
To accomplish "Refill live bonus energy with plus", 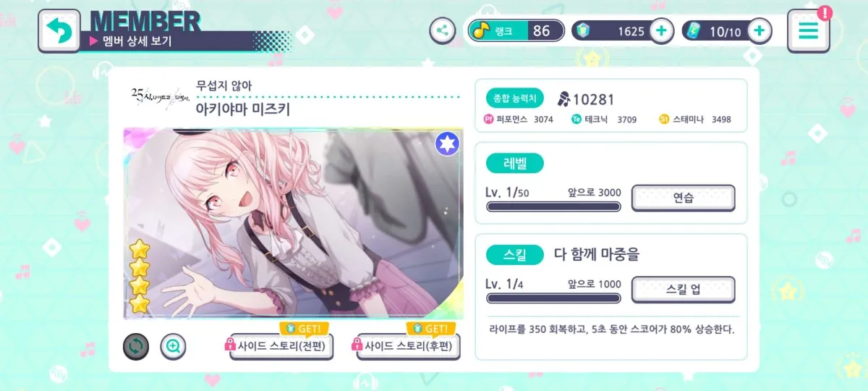I will (x=759, y=31).
